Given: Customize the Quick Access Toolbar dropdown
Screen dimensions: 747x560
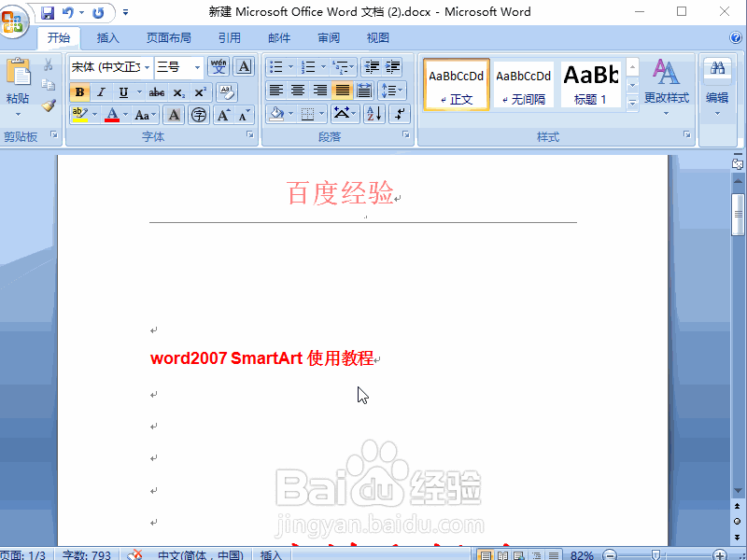Looking at the screenshot, I should [125, 13].
